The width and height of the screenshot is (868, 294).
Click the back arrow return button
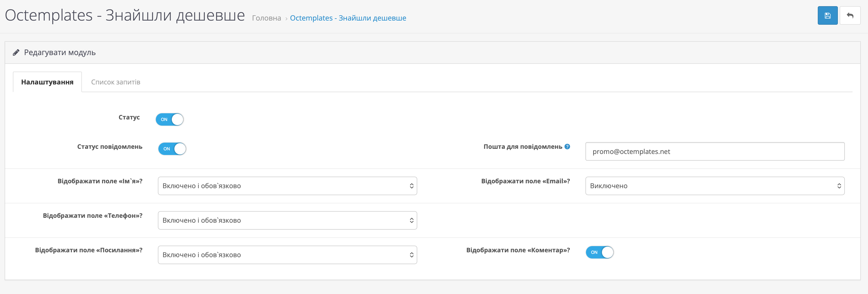pos(850,15)
